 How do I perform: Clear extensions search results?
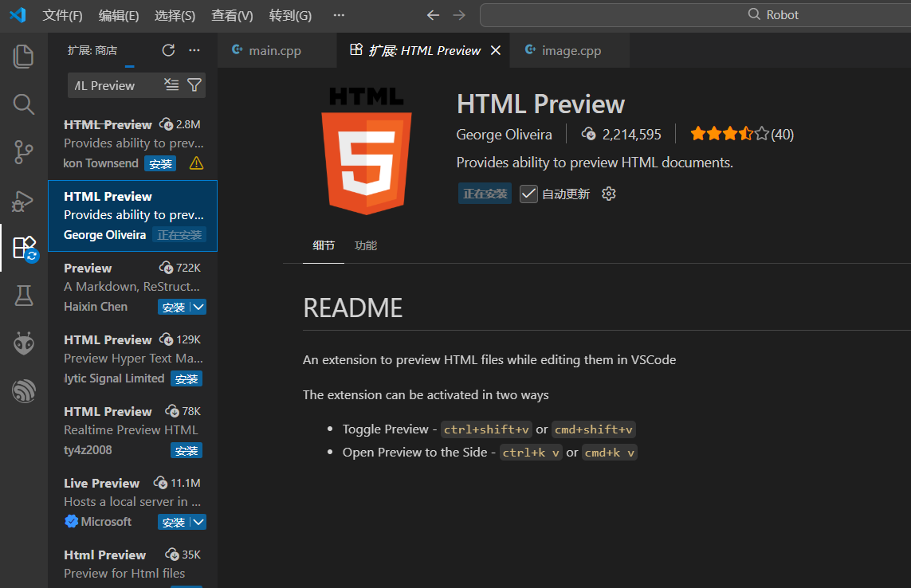tap(171, 84)
